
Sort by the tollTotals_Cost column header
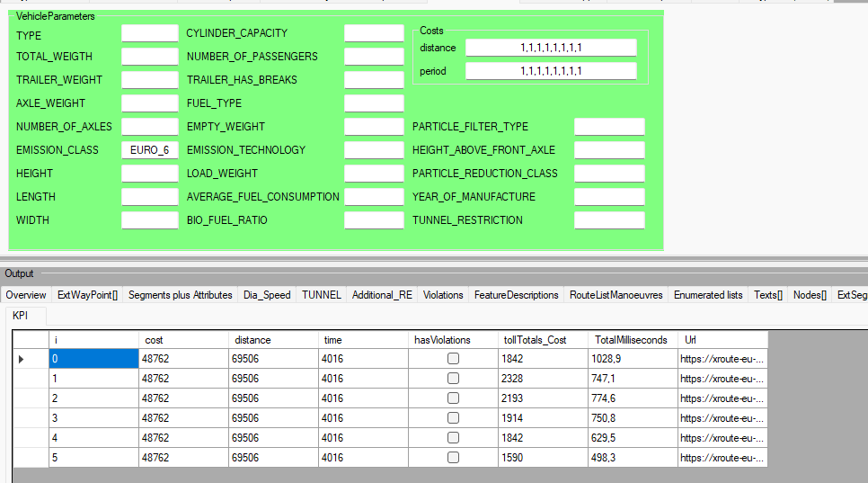click(x=543, y=340)
